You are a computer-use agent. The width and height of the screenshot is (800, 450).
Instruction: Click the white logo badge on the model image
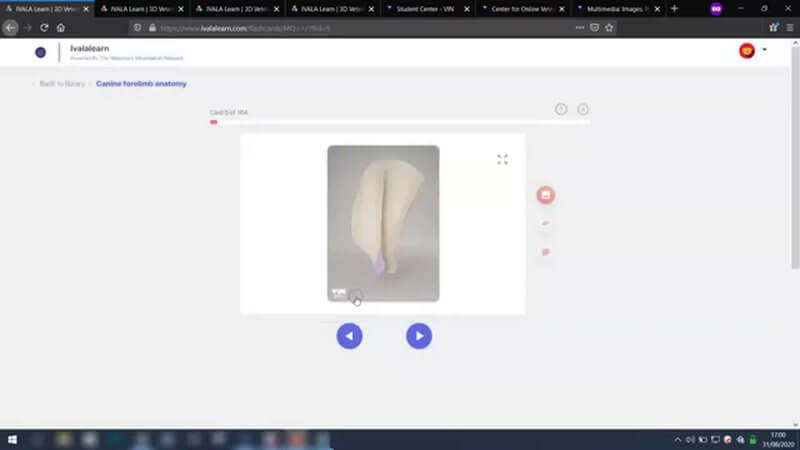[x=339, y=293]
